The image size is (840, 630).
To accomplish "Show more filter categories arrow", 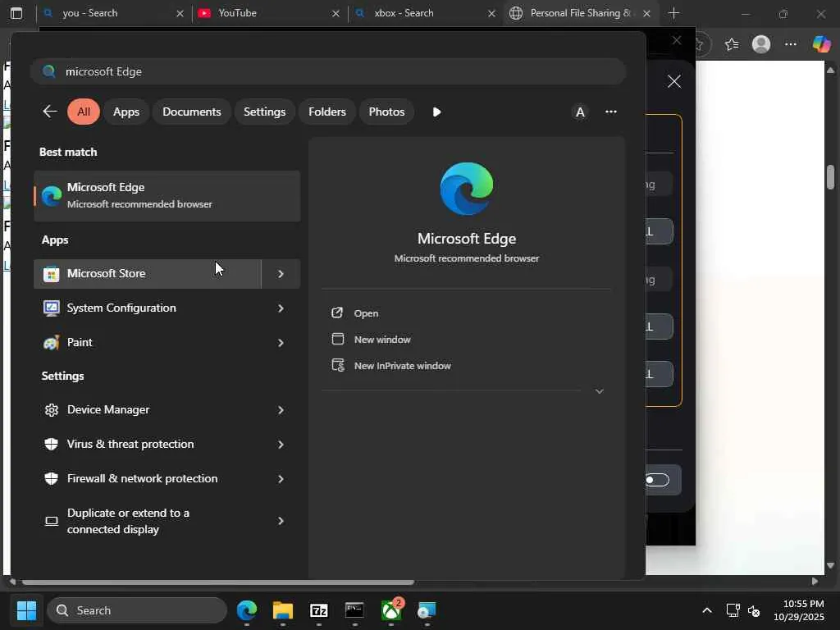I will 436,112.
